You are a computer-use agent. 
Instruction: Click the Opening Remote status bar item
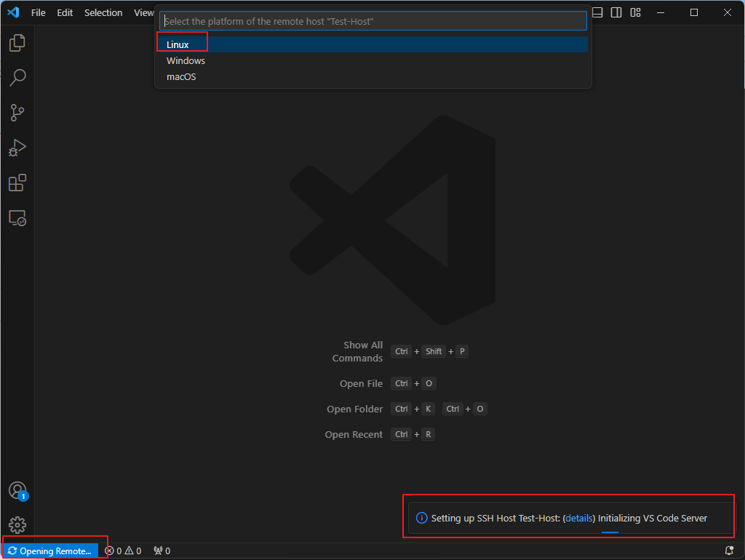50,551
